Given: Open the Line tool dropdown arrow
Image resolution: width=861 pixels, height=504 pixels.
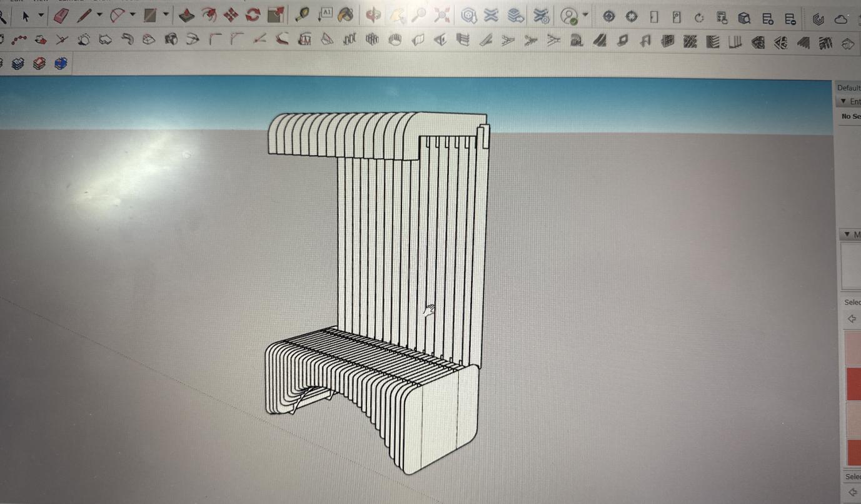Looking at the screenshot, I should 99,15.
